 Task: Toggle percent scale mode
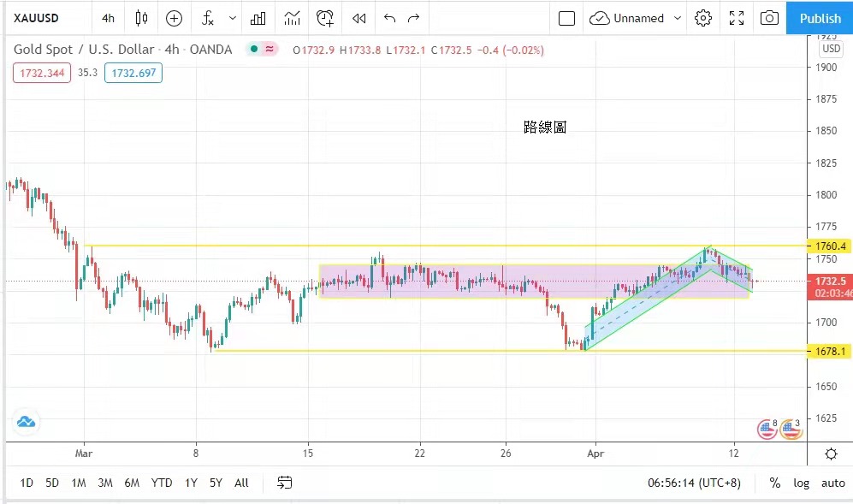pyautogui.click(x=774, y=483)
